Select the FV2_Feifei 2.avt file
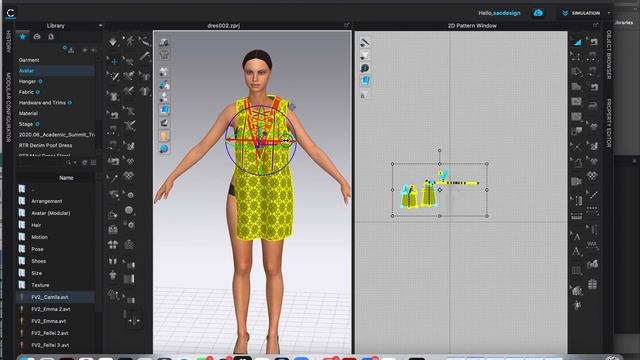Image resolution: width=640 pixels, height=360 pixels. 50,333
